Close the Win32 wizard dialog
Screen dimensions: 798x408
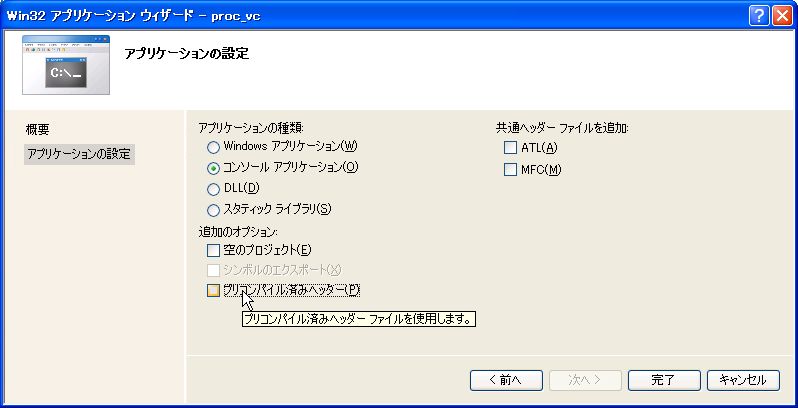[781, 16]
